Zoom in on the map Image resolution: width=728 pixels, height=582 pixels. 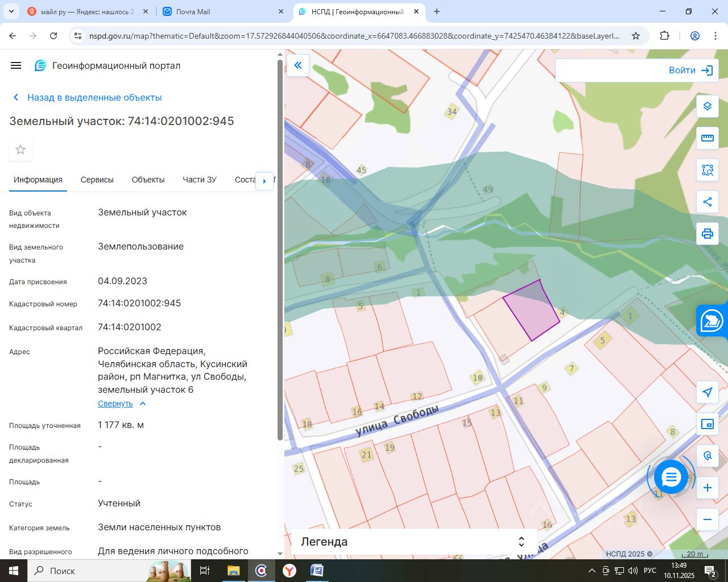point(707,488)
